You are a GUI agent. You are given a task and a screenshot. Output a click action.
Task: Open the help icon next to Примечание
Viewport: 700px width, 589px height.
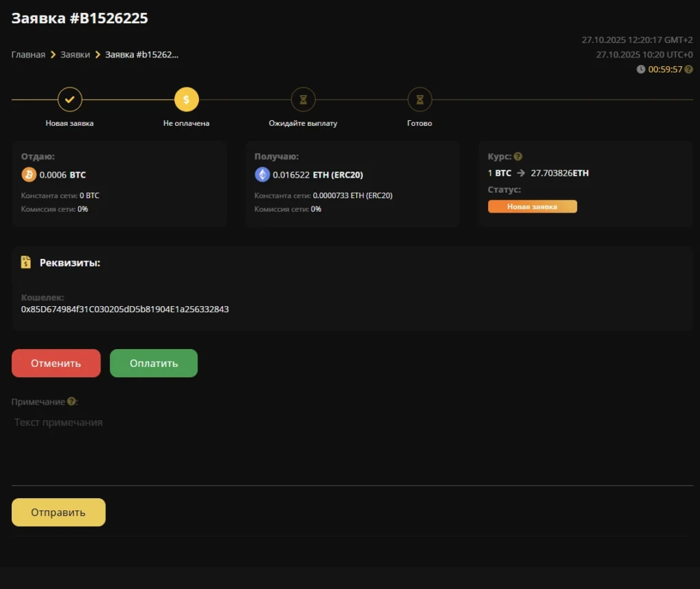click(71, 401)
